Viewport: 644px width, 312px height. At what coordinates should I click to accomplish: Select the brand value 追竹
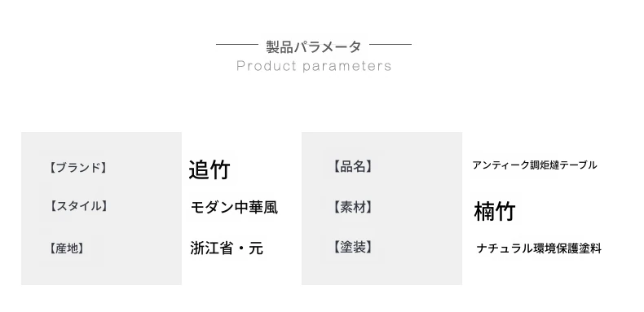tap(210, 169)
